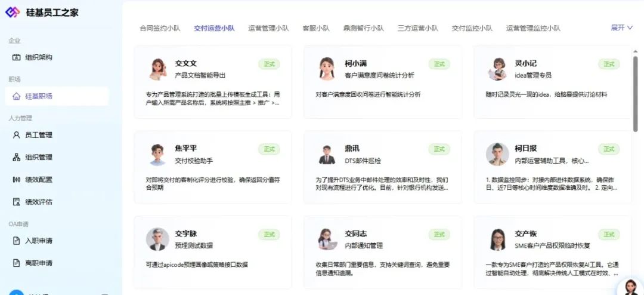Switch to 合同签约小队 tab

point(160,29)
